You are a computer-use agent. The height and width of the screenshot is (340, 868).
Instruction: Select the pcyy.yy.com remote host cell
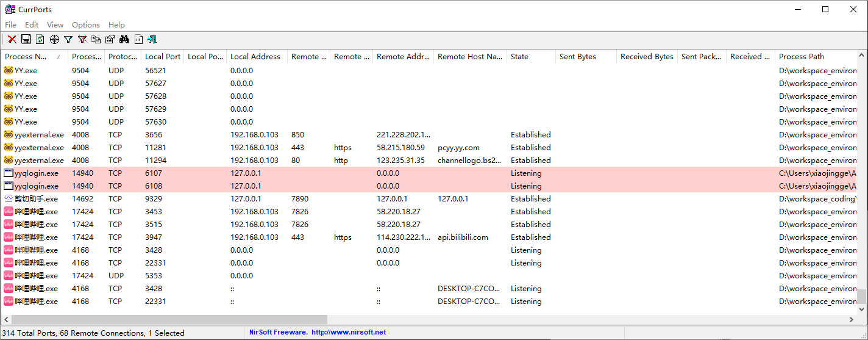point(458,147)
